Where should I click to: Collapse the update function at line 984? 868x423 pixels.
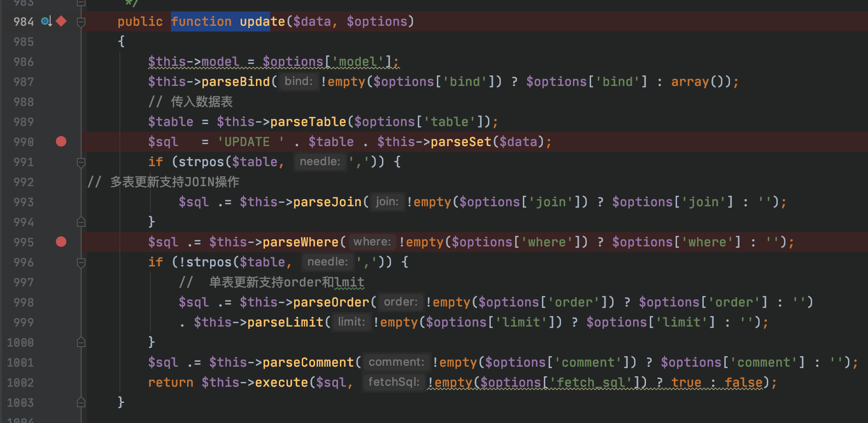(81, 22)
